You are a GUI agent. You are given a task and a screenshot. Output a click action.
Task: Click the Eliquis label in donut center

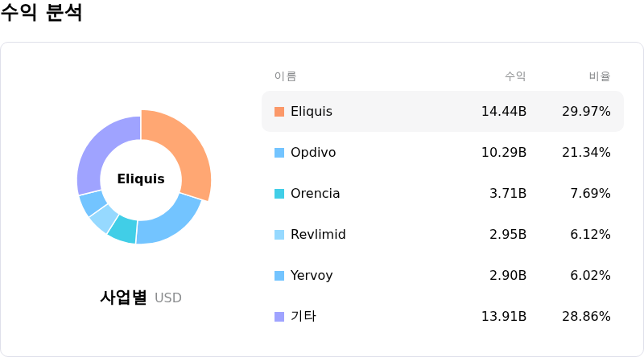click(x=141, y=179)
